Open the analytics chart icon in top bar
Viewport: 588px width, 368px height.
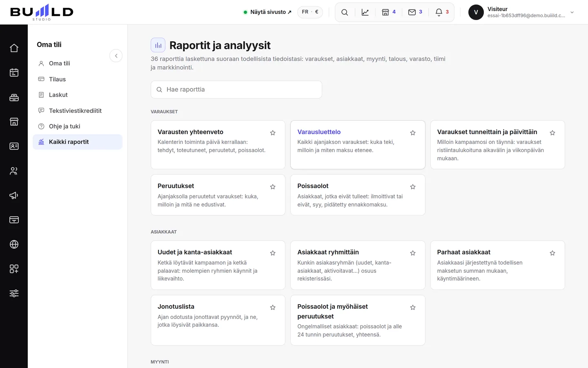pyautogui.click(x=365, y=12)
